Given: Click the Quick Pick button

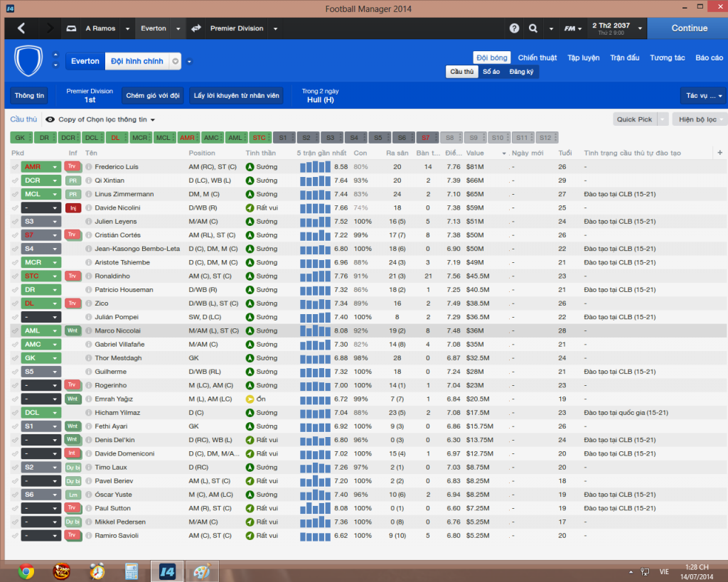Looking at the screenshot, I should (634, 119).
